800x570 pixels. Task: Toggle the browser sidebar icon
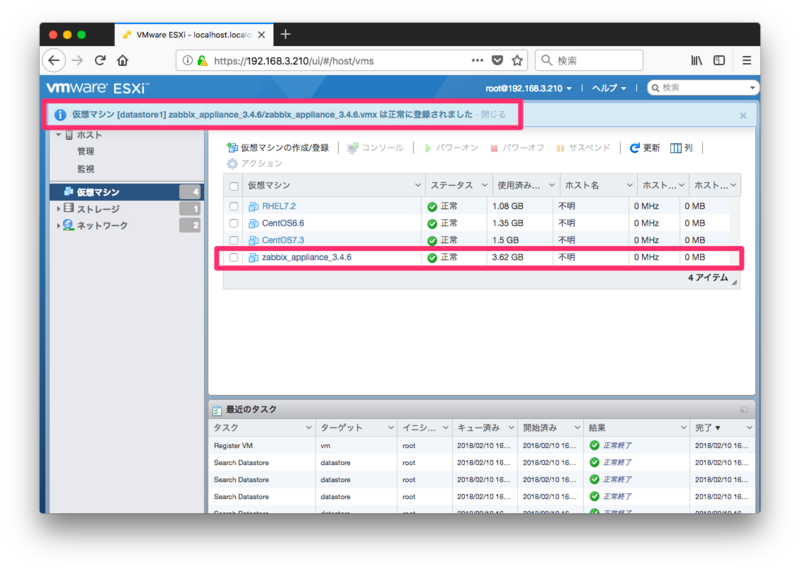point(719,61)
